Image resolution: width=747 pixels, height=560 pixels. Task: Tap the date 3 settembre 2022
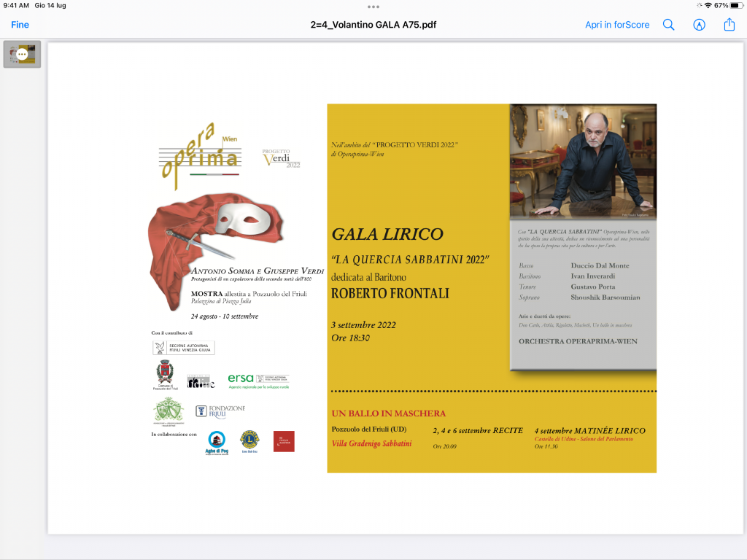point(363,325)
